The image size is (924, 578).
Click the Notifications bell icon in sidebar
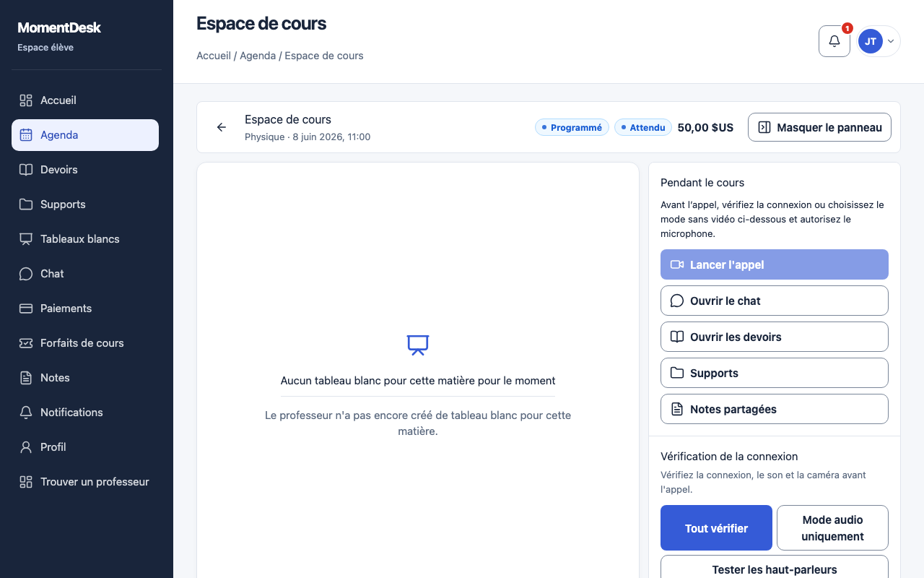pyautogui.click(x=26, y=413)
